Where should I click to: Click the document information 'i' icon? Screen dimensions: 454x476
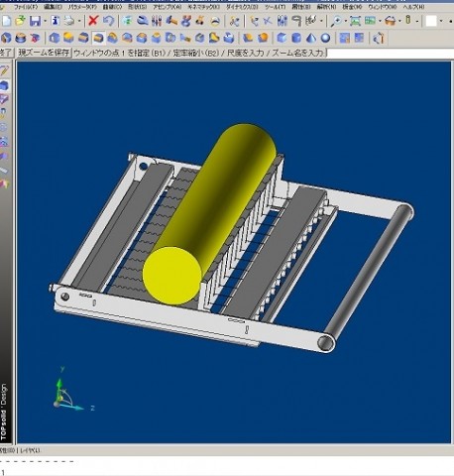(x=56, y=21)
